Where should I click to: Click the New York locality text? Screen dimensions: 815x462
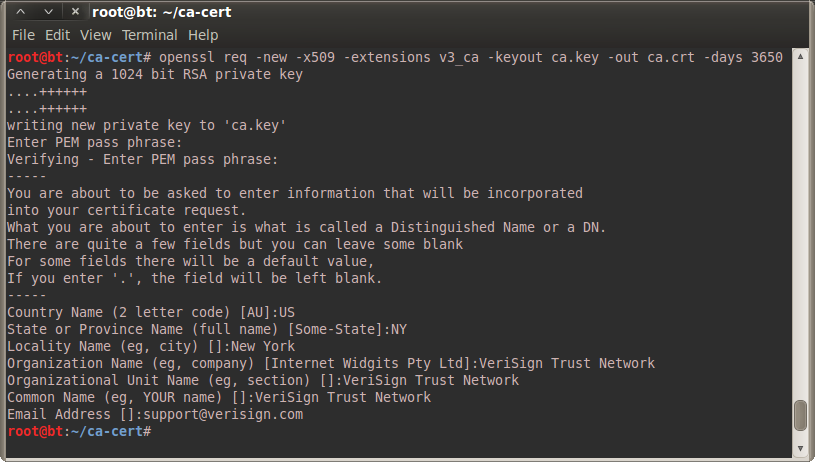point(263,346)
